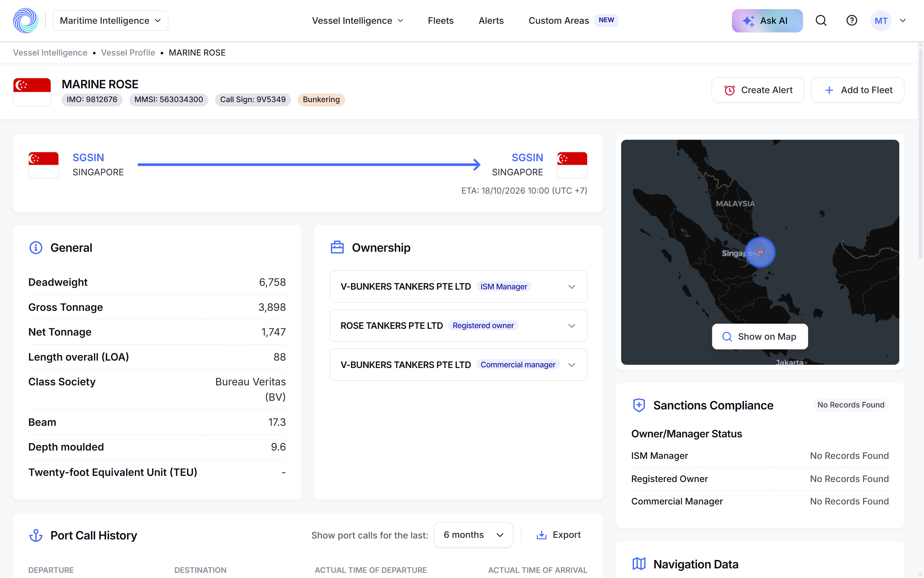
Task: Click the IMO: 9812676 tag
Action: (x=92, y=100)
